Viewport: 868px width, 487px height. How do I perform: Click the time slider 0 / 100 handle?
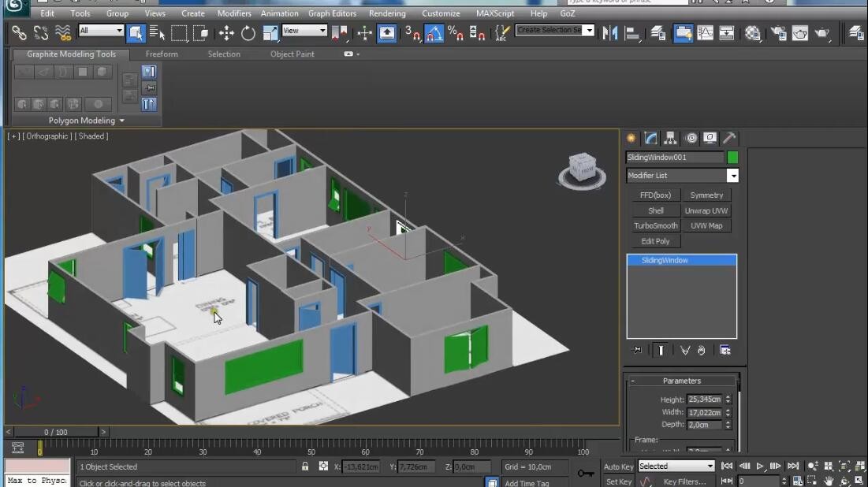tap(55, 432)
